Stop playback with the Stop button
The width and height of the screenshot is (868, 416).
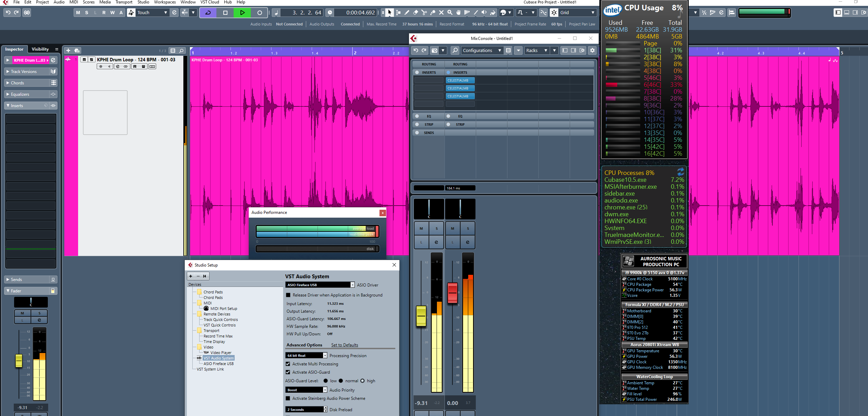(x=225, y=13)
